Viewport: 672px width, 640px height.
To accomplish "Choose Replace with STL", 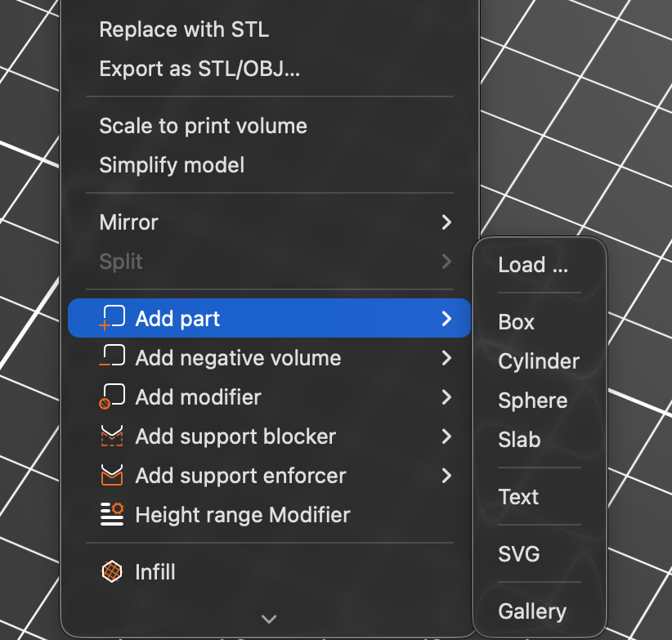I will click(x=270, y=29).
